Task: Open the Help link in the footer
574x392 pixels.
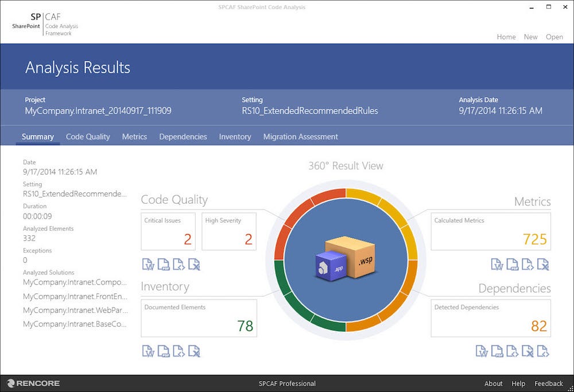Action: (x=518, y=383)
